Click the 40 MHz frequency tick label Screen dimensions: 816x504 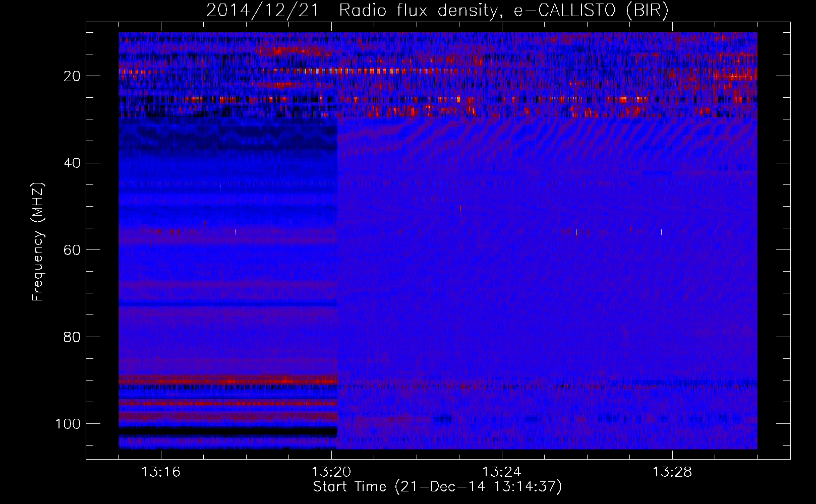(73, 163)
